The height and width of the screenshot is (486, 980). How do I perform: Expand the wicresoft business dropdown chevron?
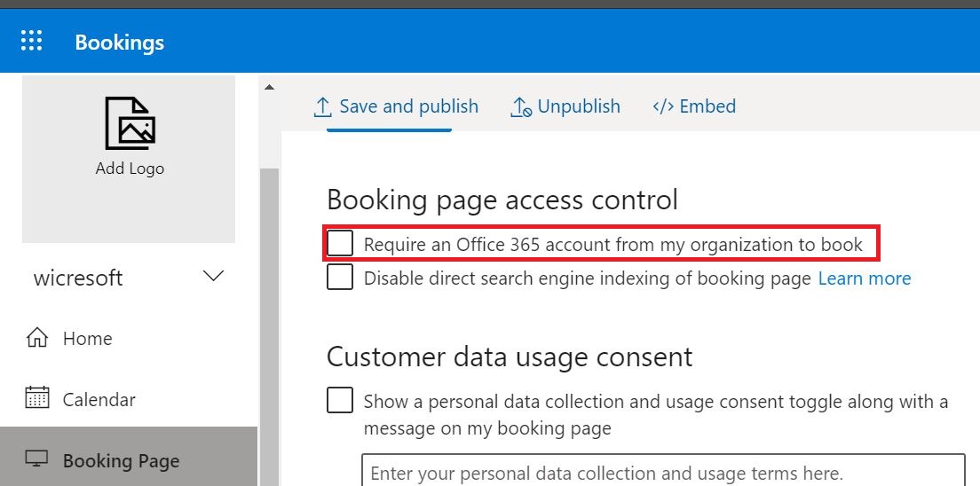click(214, 276)
